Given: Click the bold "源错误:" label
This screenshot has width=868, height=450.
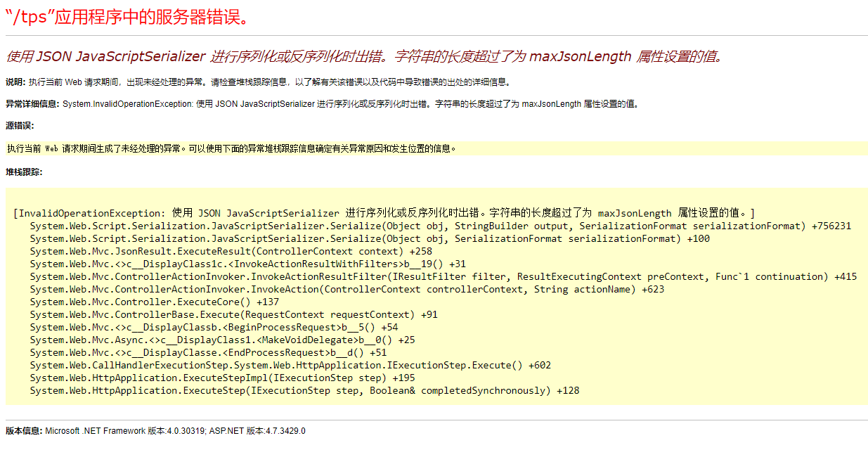Looking at the screenshot, I should pos(20,126).
